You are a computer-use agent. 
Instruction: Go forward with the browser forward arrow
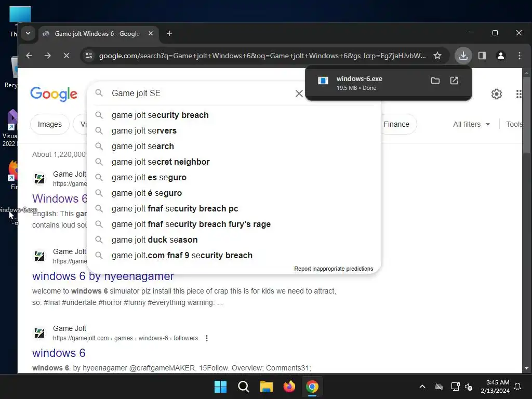point(47,56)
